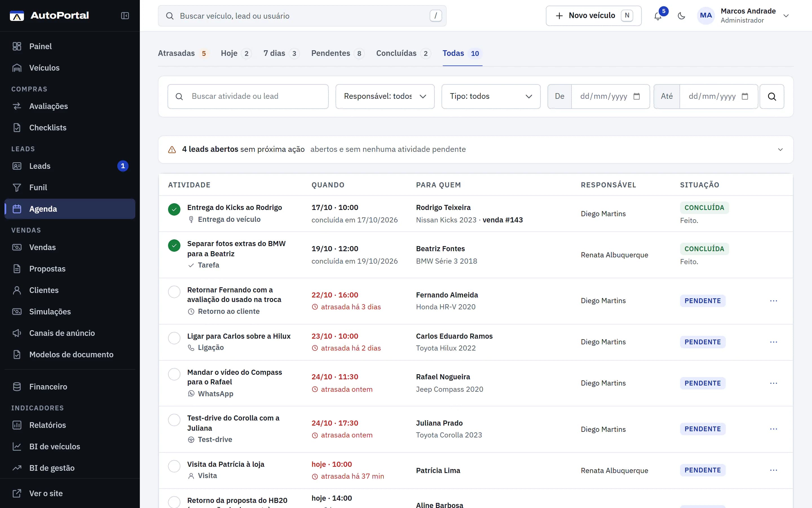The height and width of the screenshot is (508, 812).
Task: Toggle dark mode moon icon
Action: pyautogui.click(x=681, y=16)
